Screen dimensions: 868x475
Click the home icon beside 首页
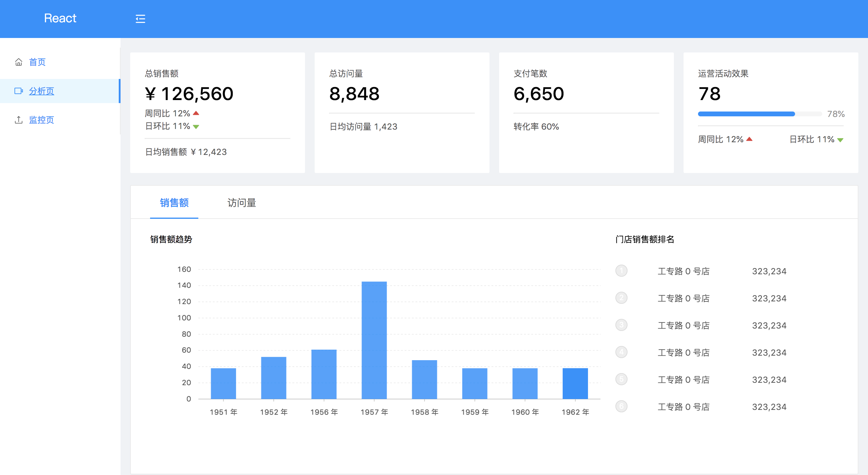[x=18, y=62]
